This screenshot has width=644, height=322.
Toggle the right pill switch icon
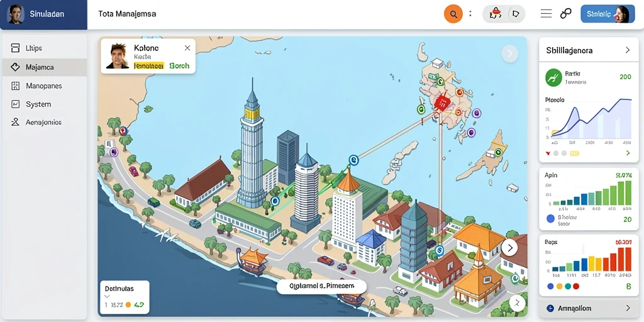[516, 14]
